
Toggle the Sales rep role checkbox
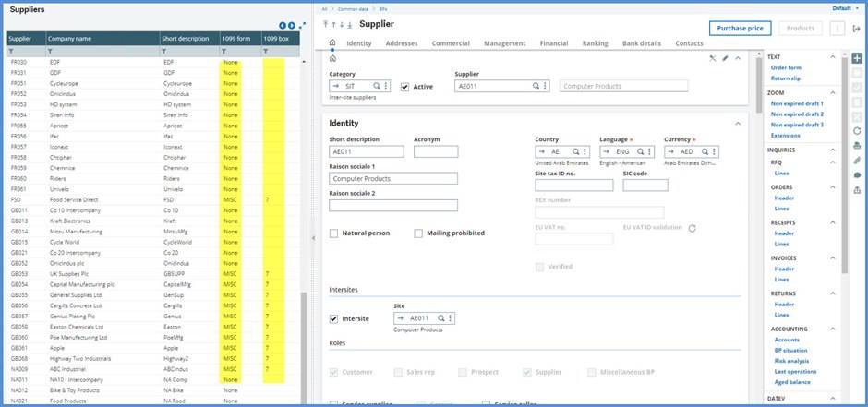pyautogui.click(x=398, y=372)
